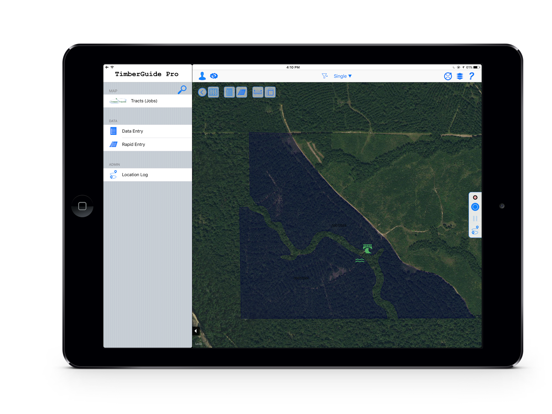552x414 pixels.
Task: Click the pause button in side panel
Action: [x=475, y=219]
